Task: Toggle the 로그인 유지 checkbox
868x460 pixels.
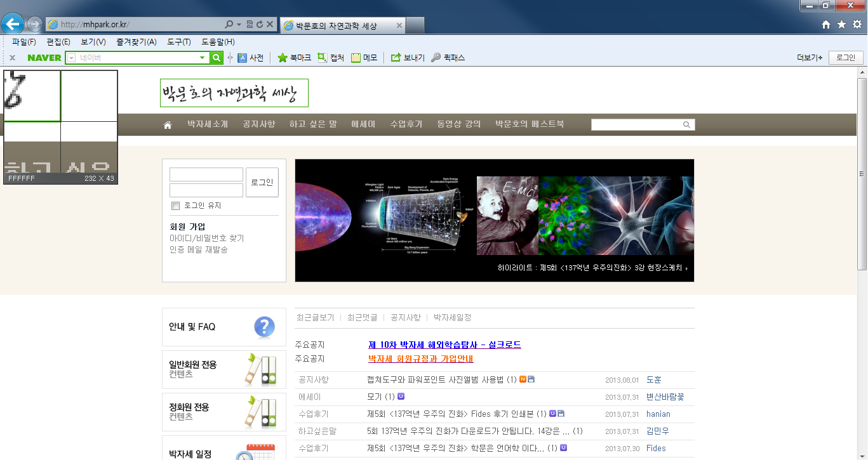Action: tap(176, 206)
